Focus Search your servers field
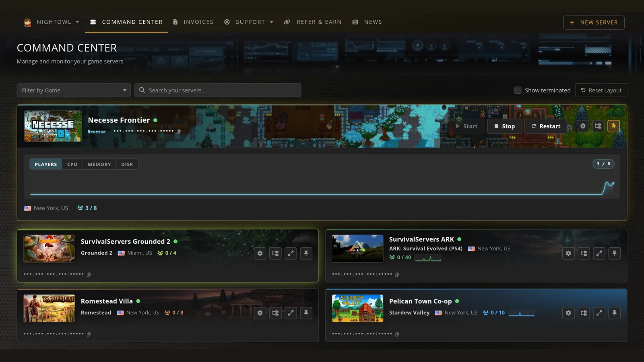The image size is (644, 362). point(218,90)
